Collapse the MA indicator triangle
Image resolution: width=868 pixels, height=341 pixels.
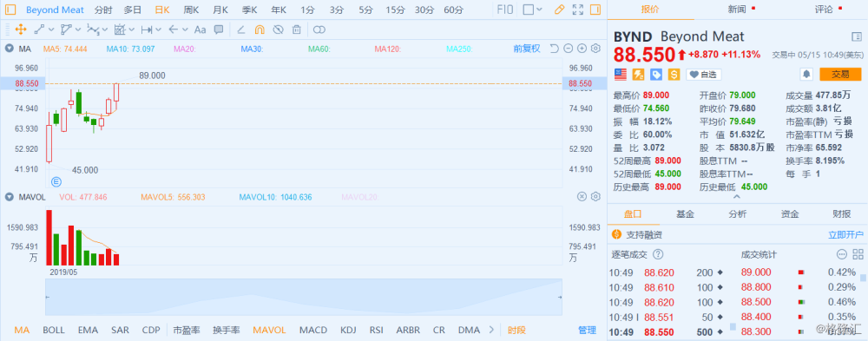10,49
